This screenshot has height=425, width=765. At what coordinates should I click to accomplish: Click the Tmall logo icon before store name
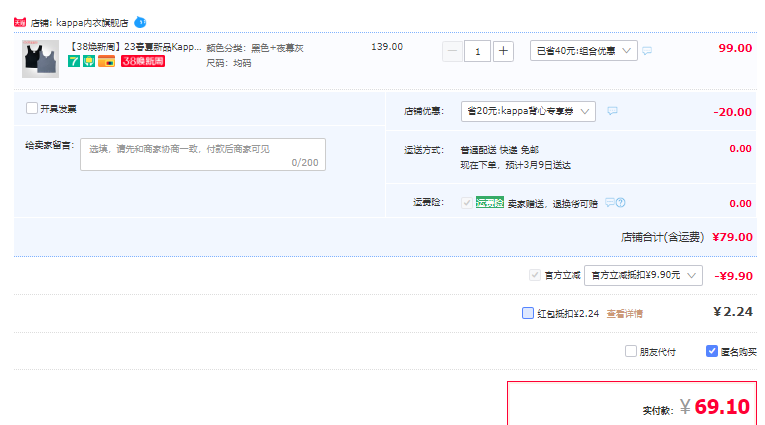tap(20, 22)
